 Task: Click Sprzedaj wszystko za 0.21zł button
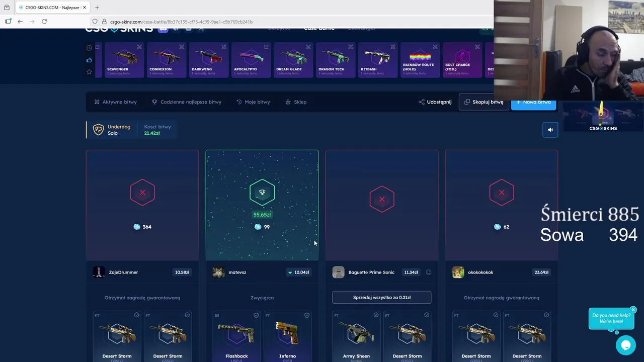[382, 297]
